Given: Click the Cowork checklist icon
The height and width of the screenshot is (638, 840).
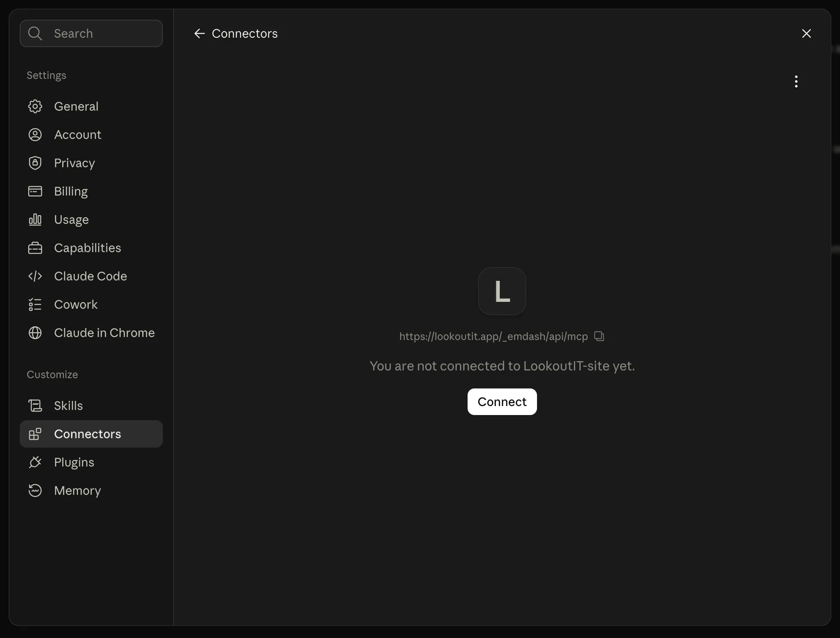Looking at the screenshot, I should [x=35, y=304].
